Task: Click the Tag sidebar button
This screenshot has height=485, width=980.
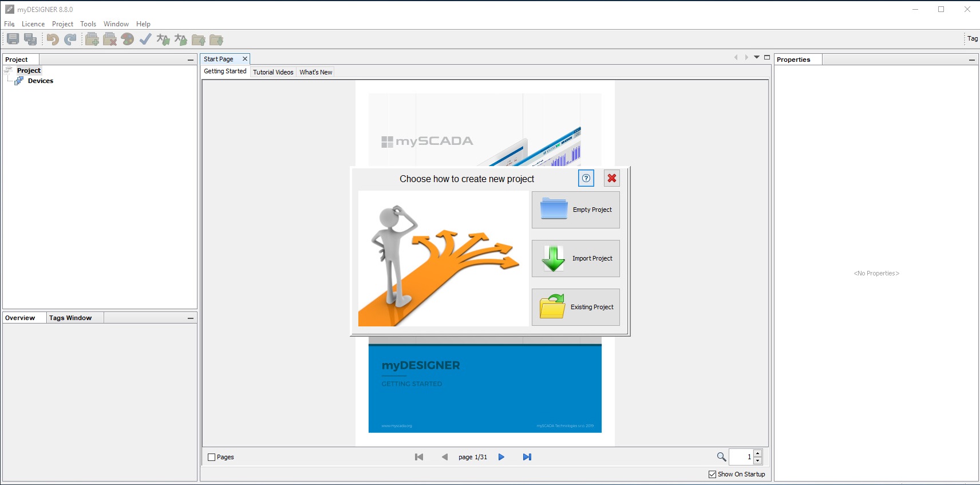Action: [x=973, y=39]
